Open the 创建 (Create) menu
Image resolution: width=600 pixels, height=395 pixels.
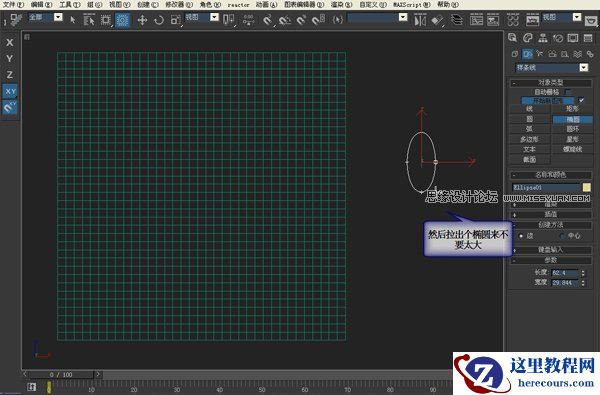pyautogui.click(x=148, y=5)
